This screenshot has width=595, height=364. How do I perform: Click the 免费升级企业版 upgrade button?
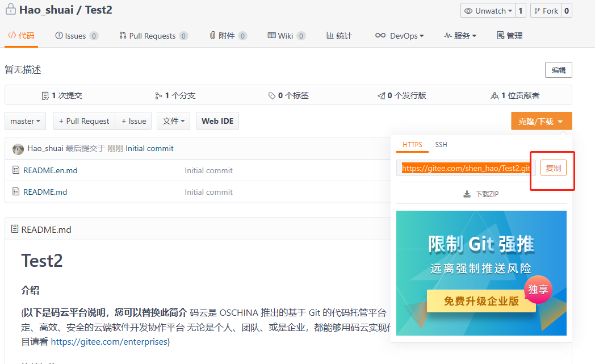pyautogui.click(x=481, y=301)
